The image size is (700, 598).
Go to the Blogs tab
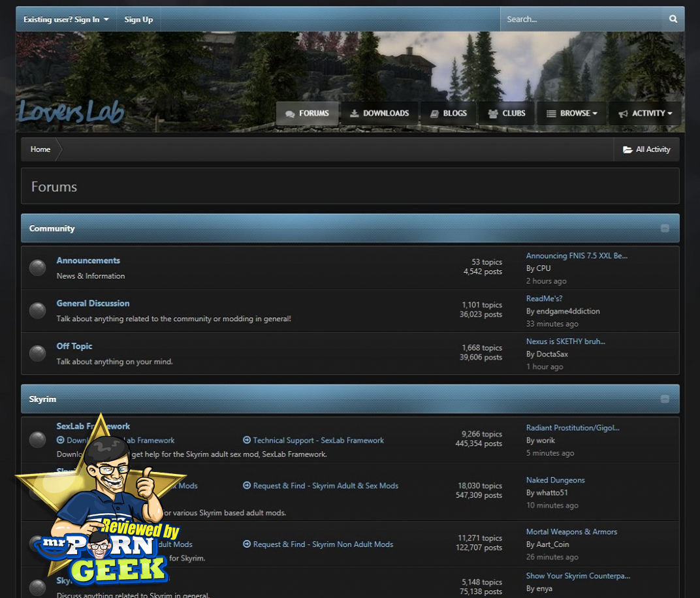tap(449, 114)
